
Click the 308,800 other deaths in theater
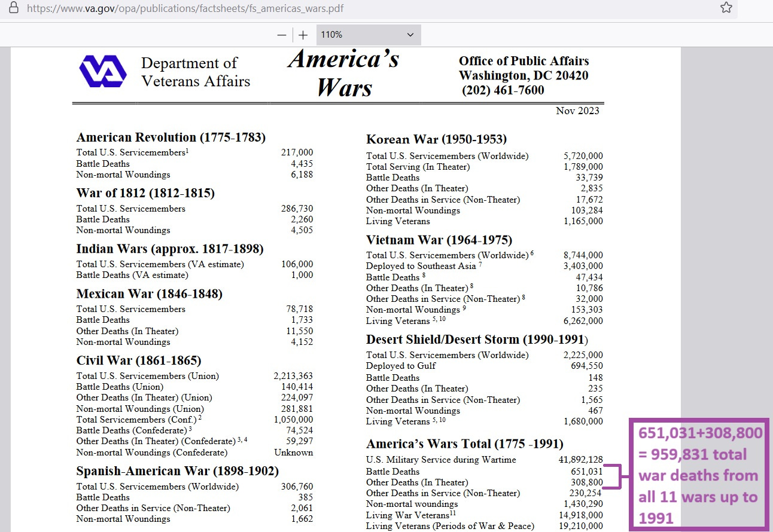(587, 482)
